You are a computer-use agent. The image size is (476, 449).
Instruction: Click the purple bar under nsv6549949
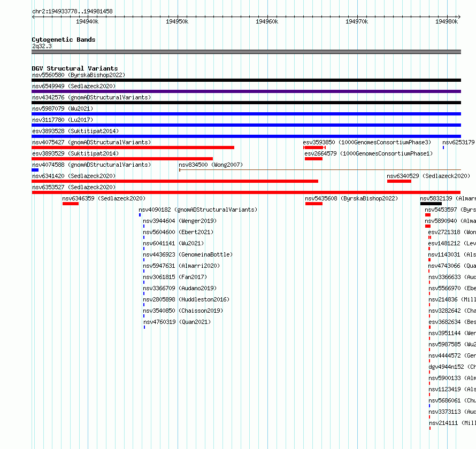(x=246, y=91)
